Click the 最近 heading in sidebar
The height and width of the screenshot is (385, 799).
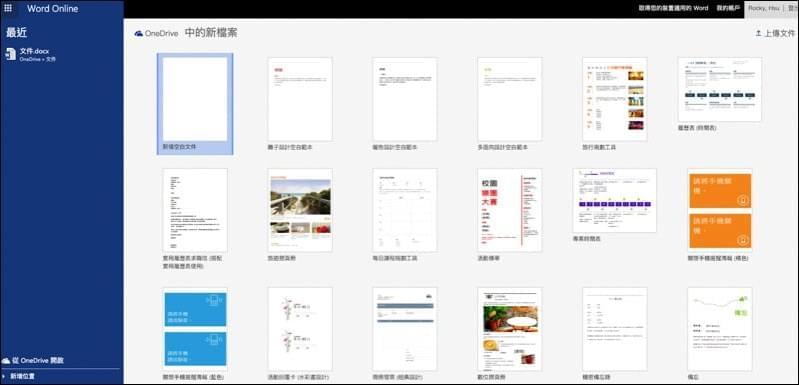(17, 33)
